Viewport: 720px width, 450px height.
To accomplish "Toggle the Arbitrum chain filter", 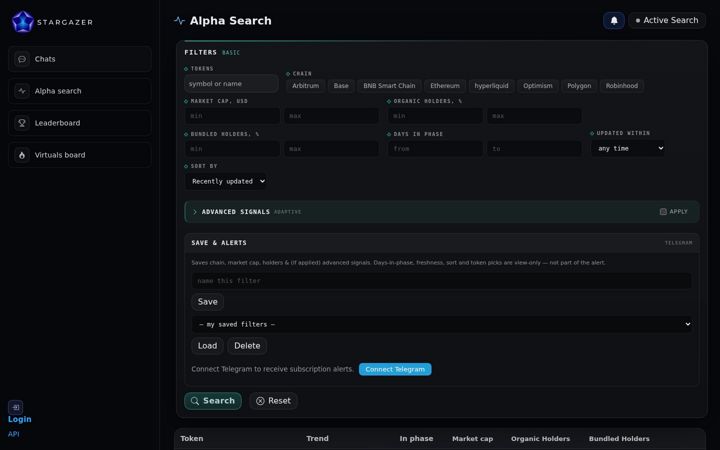I will click(305, 86).
